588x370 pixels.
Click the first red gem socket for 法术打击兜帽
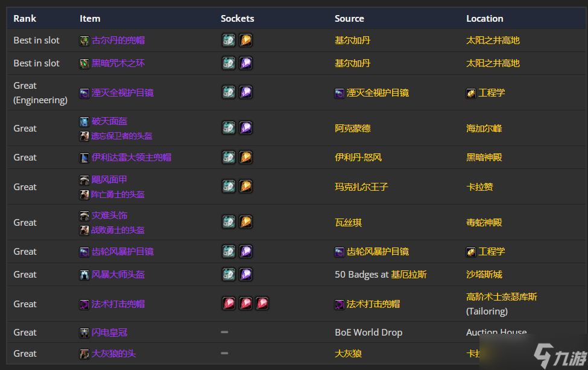[x=229, y=303]
